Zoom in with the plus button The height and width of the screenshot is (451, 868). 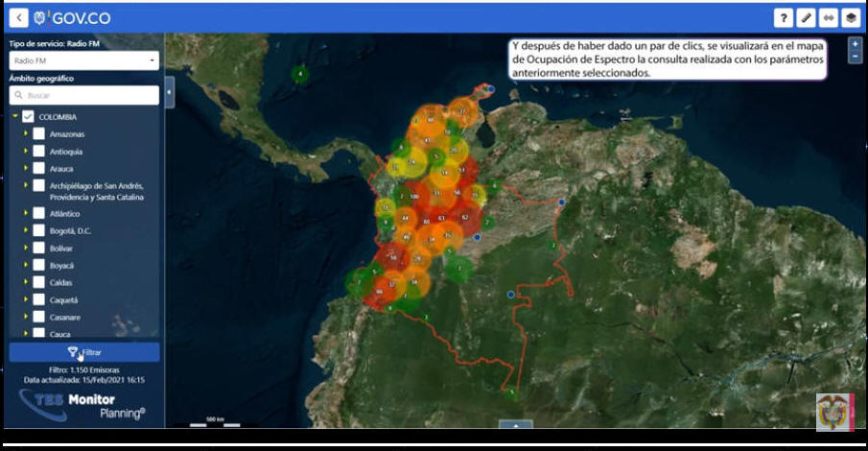(855, 44)
